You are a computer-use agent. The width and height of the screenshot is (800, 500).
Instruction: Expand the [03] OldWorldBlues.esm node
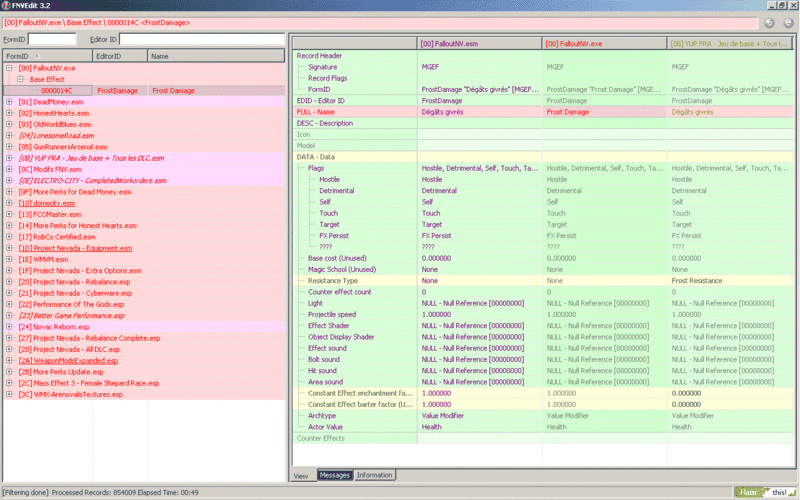click(9, 124)
